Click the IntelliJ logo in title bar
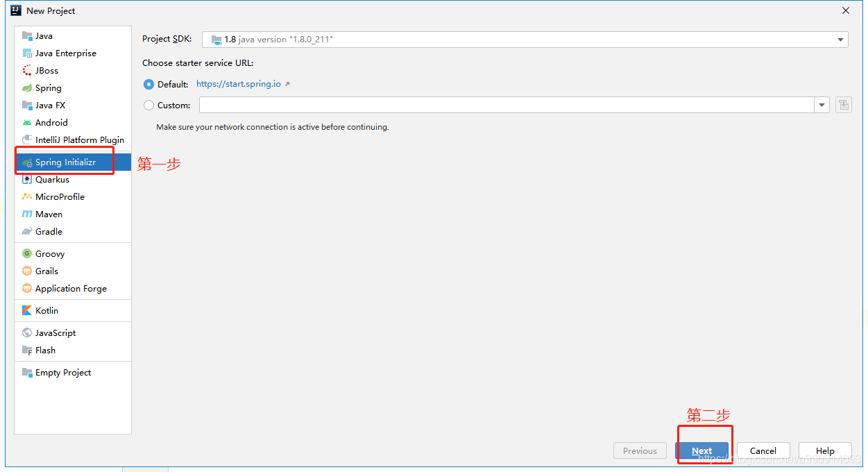Viewport: 868px width, 472px height. 16,10
